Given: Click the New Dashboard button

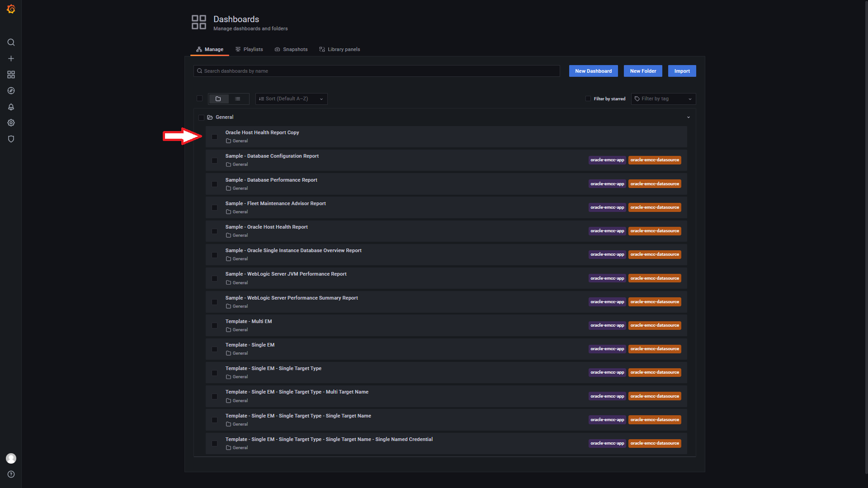Looking at the screenshot, I should pyautogui.click(x=593, y=71).
